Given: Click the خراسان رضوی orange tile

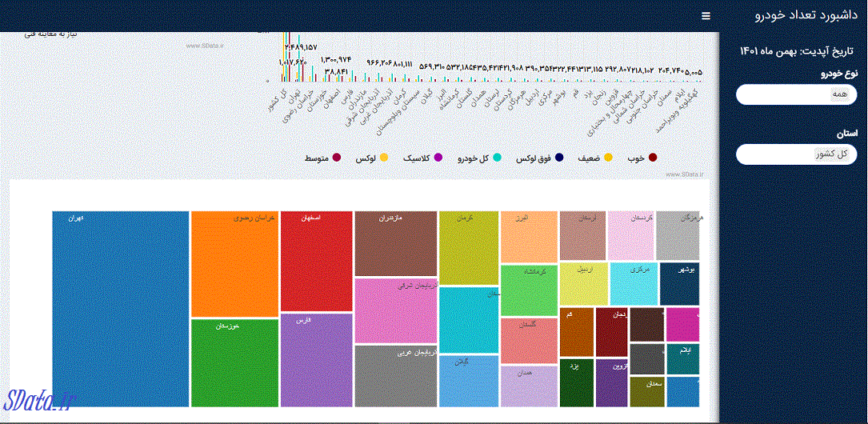Looking at the screenshot, I should click(x=234, y=264).
